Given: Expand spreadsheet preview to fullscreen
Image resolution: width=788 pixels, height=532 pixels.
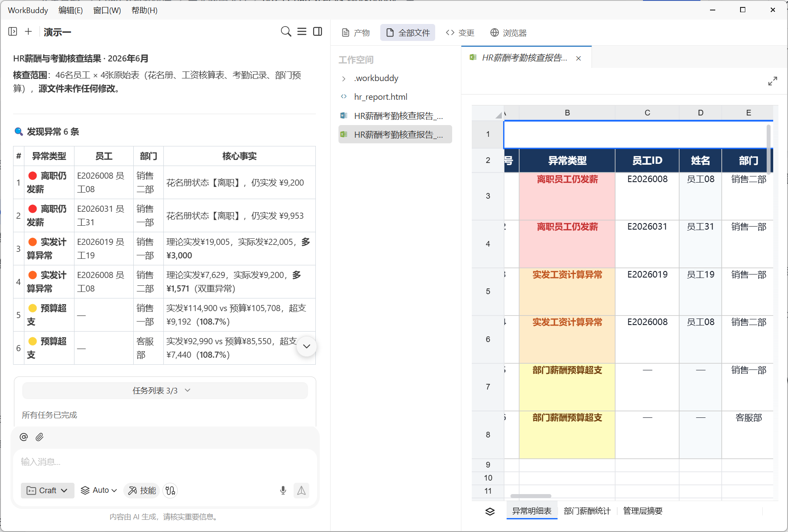Looking at the screenshot, I should [773, 81].
